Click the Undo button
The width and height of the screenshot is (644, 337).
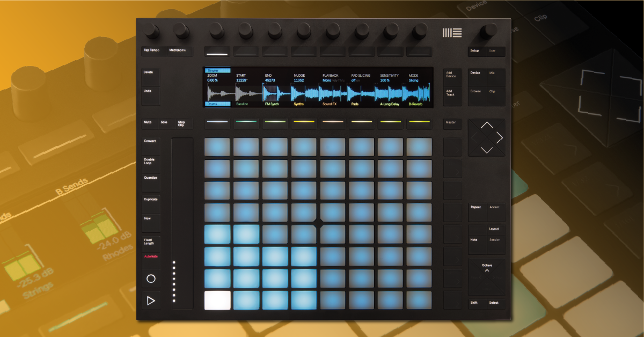click(x=151, y=96)
